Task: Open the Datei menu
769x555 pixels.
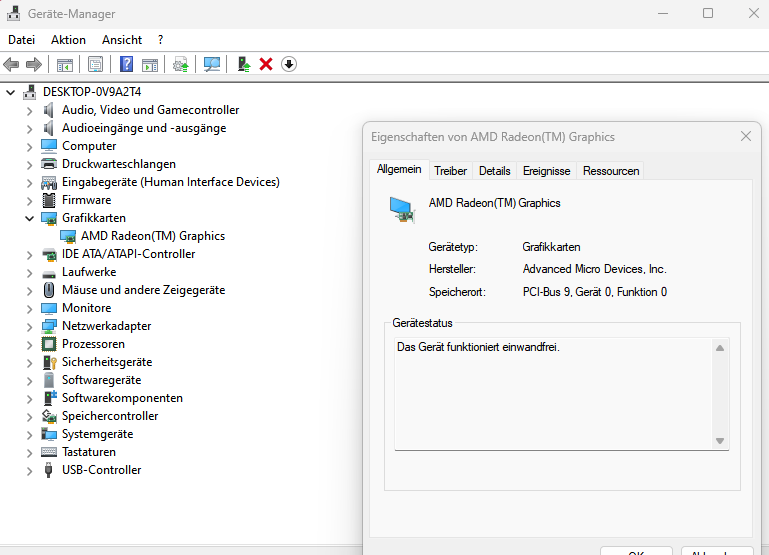Action: [x=22, y=40]
